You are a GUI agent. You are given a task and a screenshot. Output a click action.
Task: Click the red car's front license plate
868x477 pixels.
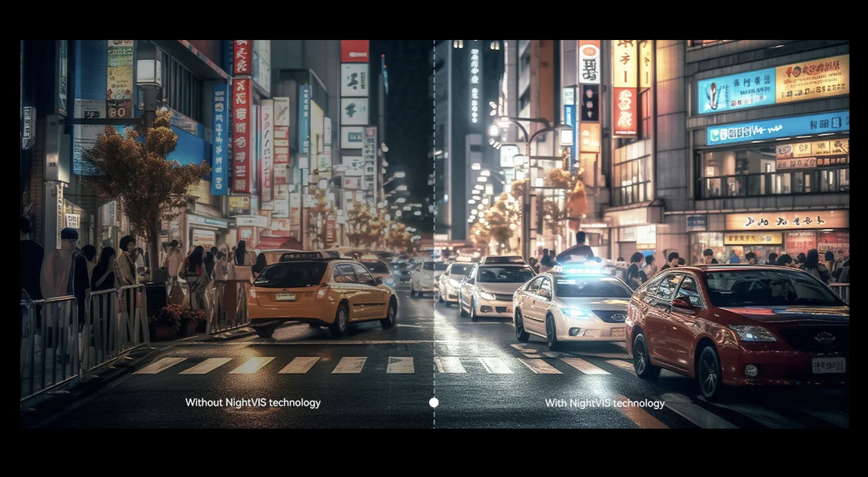[828, 366]
